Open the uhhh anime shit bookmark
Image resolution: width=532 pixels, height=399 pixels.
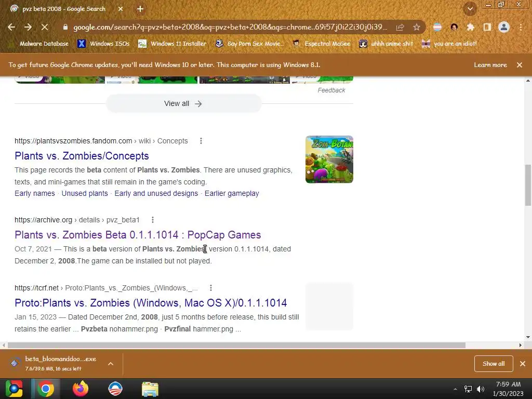(x=386, y=44)
